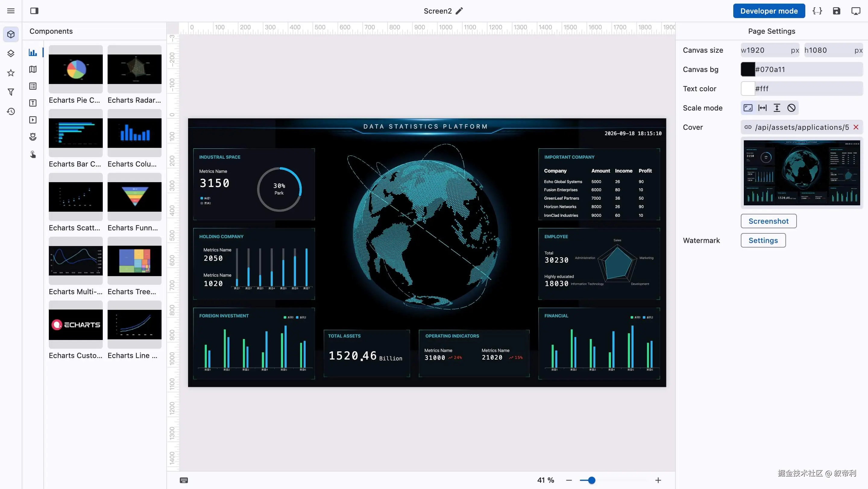Screen dimensions: 868x489
Task: Open the hamburger main menu
Action: pyautogui.click(x=11, y=11)
